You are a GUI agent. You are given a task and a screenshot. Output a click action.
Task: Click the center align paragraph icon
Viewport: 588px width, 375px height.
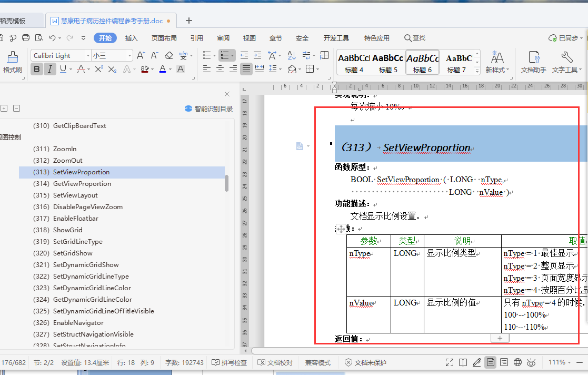220,69
